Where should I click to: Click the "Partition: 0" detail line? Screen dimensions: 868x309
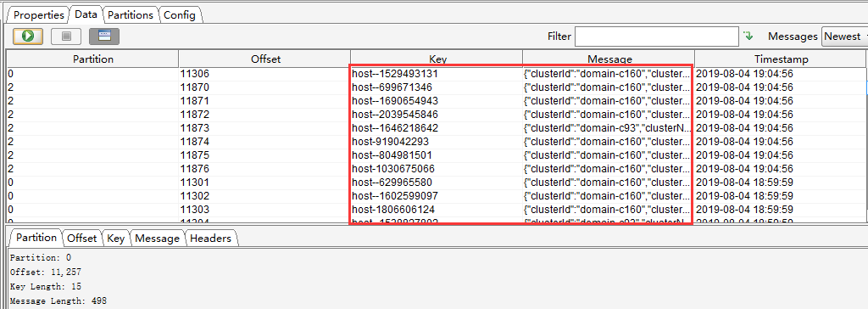(41, 257)
